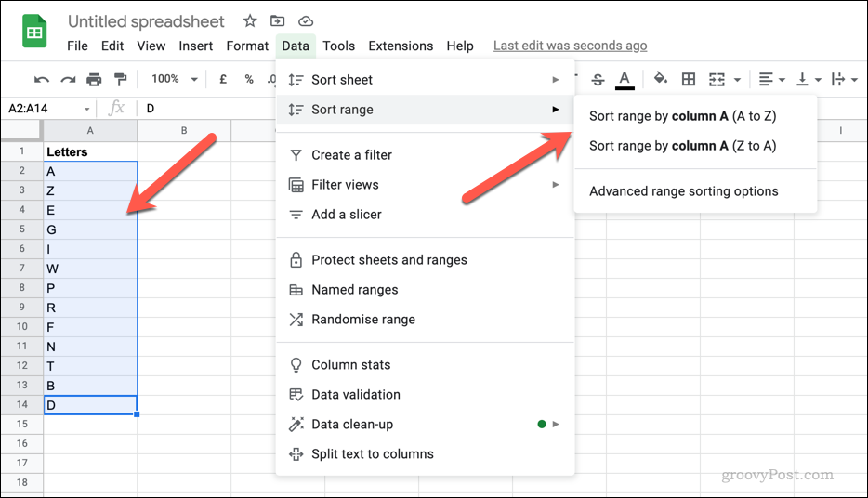Click Create a filter menu entry
Image resolution: width=868 pixels, height=498 pixels.
click(x=351, y=155)
